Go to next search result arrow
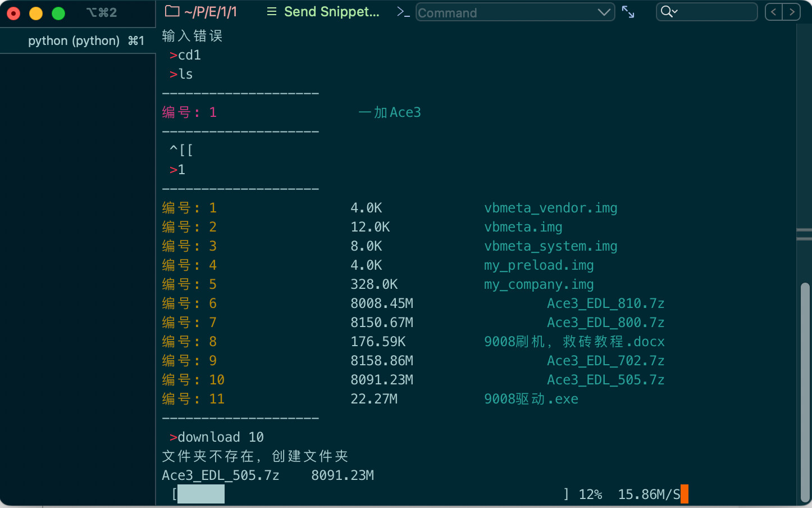This screenshot has height=508, width=812. pos(792,12)
